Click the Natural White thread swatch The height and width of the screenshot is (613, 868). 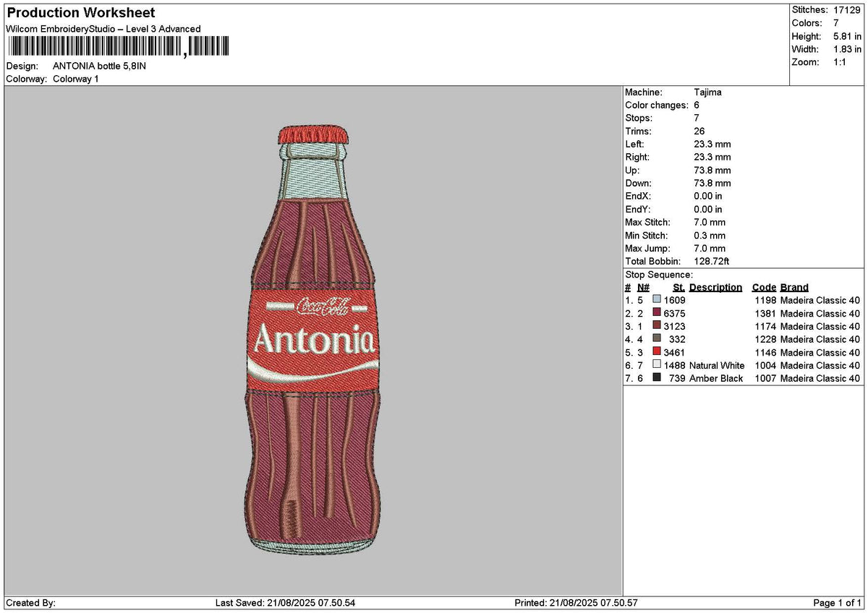(x=657, y=365)
